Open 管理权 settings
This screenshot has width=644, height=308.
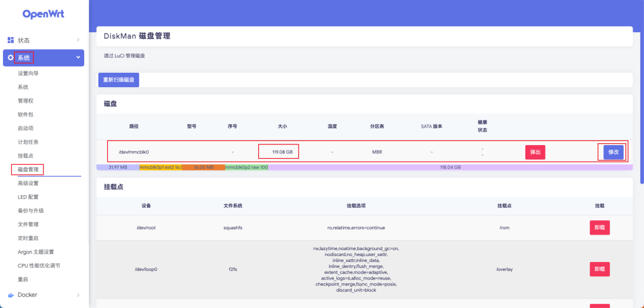(x=26, y=101)
